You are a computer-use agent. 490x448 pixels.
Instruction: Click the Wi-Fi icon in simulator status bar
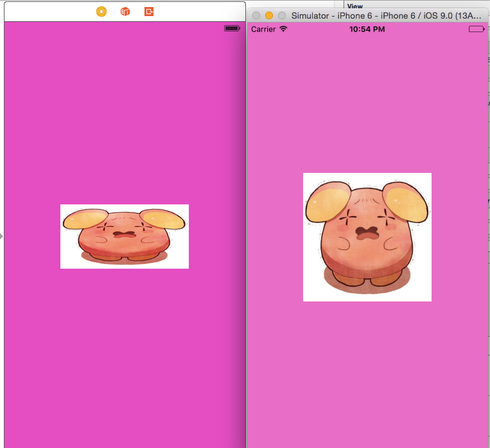pos(283,29)
